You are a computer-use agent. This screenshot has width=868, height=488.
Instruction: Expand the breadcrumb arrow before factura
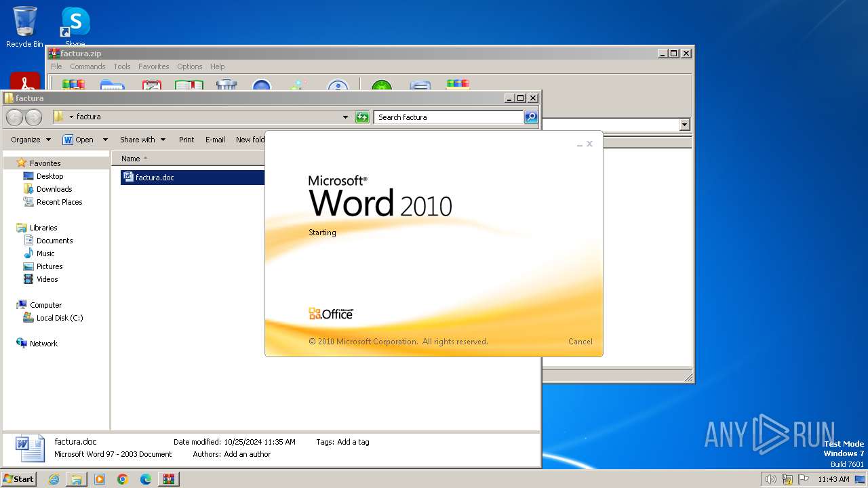(x=71, y=117)
